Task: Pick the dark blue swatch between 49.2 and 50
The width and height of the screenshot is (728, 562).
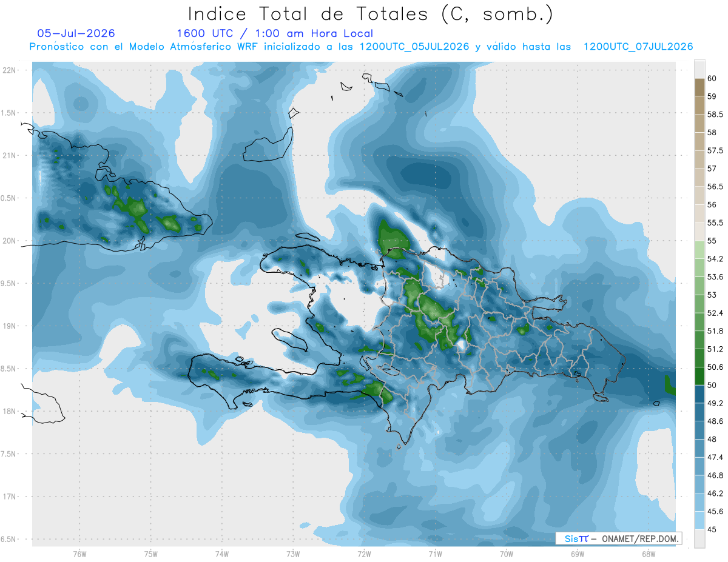Action: click(x=699, y=394)
